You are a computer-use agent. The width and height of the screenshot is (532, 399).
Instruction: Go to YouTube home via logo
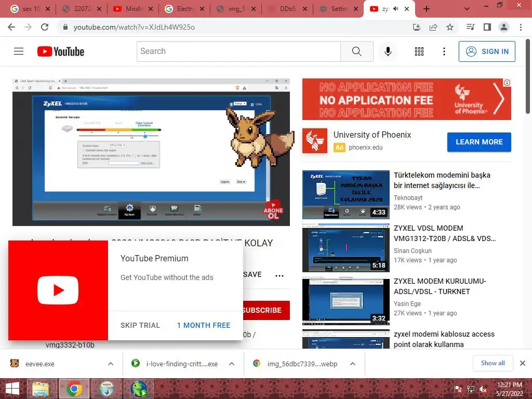tap(61, 51)
